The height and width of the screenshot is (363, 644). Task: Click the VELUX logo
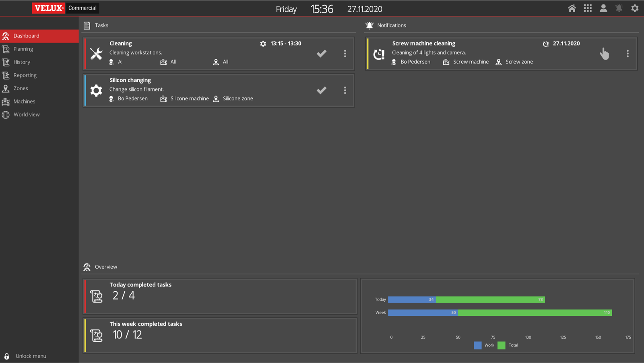(48, 8)
